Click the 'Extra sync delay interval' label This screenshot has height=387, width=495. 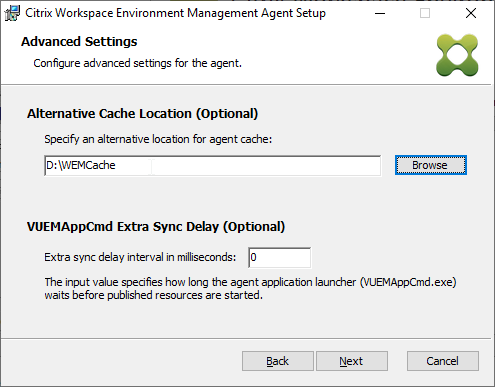coord(140,257)
